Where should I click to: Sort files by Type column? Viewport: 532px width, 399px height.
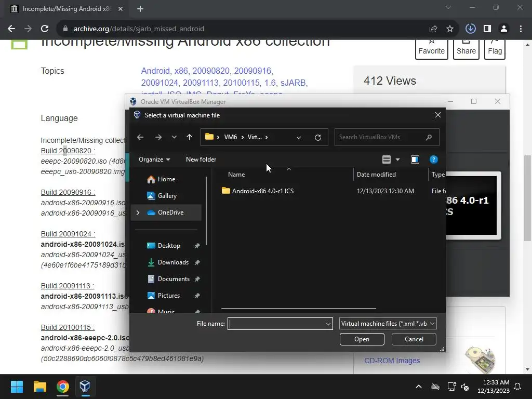coord(437,175)
